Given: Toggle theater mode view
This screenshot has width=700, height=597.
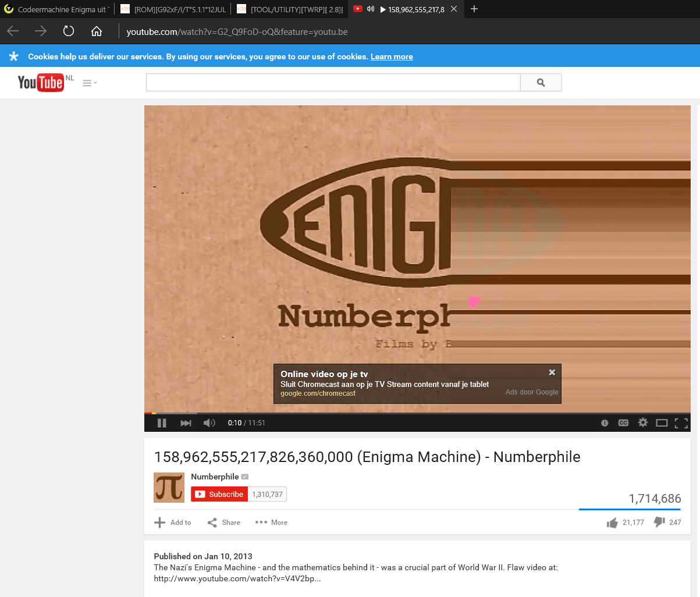Looking at the screenshot, I should click(x=662, y=423).
